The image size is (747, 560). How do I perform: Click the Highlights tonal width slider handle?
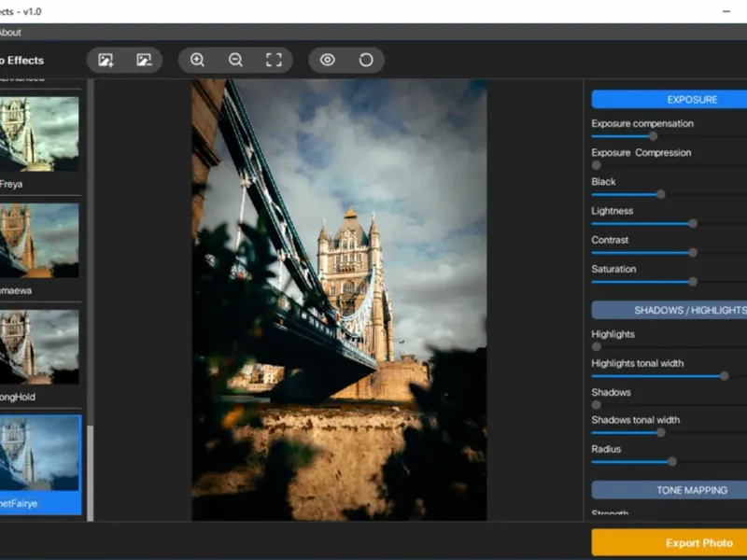(x=725, y=376)
